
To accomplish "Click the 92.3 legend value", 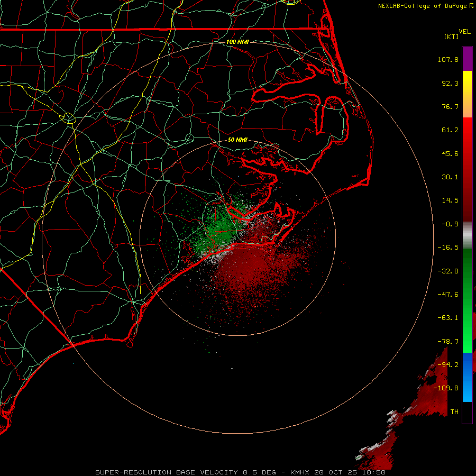I will [450, 83].
